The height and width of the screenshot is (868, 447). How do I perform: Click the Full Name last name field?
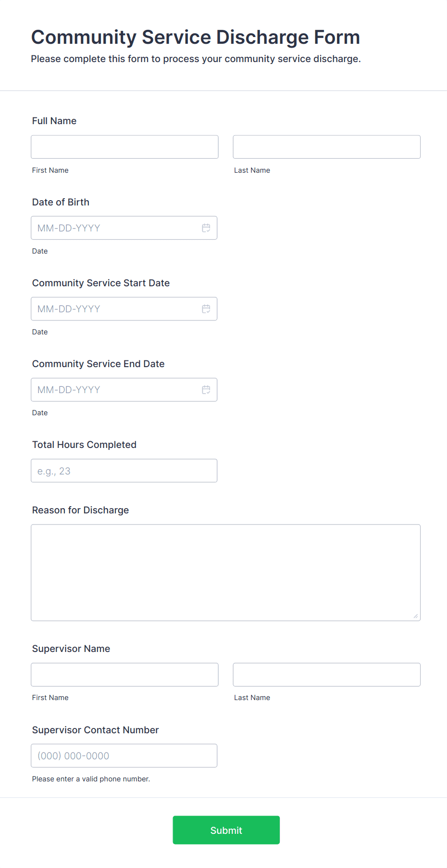(327, 147)
